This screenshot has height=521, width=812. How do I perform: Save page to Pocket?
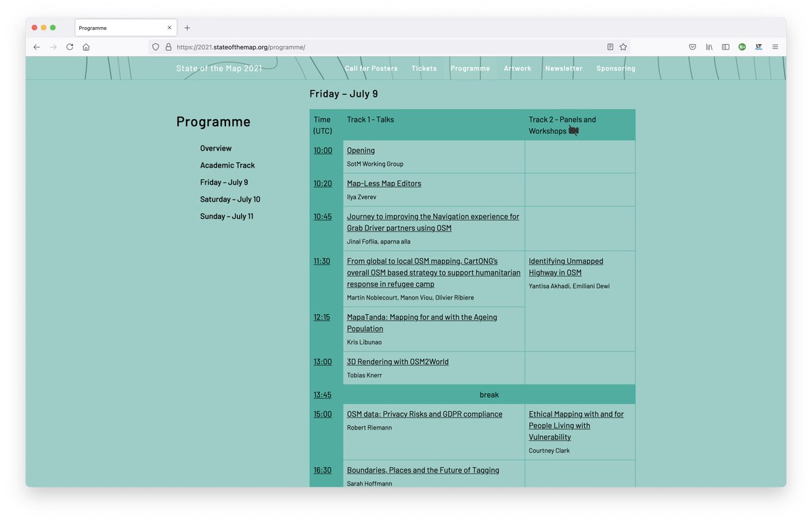[x=693, y=47]
